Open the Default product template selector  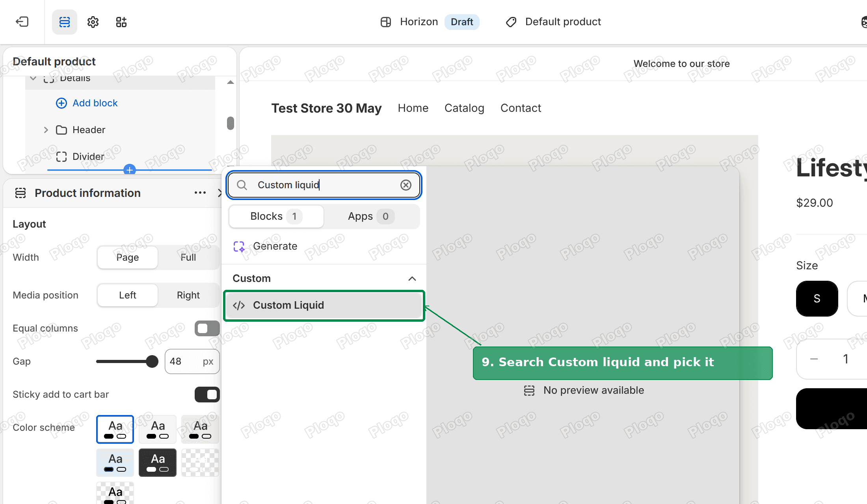click(x=553, y=22)
